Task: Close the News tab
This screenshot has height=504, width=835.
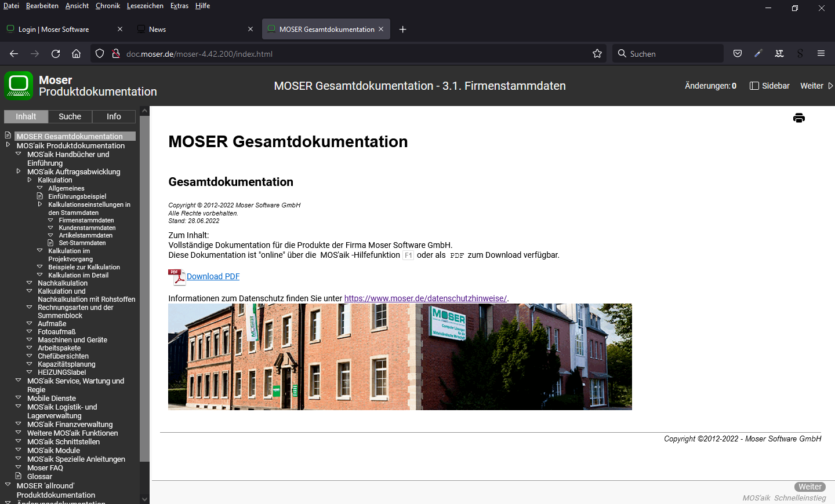Action: pos(251,29)
